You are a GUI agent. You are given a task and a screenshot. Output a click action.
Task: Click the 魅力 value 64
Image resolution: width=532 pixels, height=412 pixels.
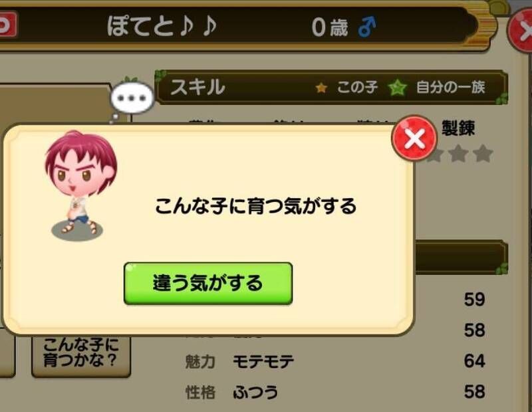pos(474,361)
